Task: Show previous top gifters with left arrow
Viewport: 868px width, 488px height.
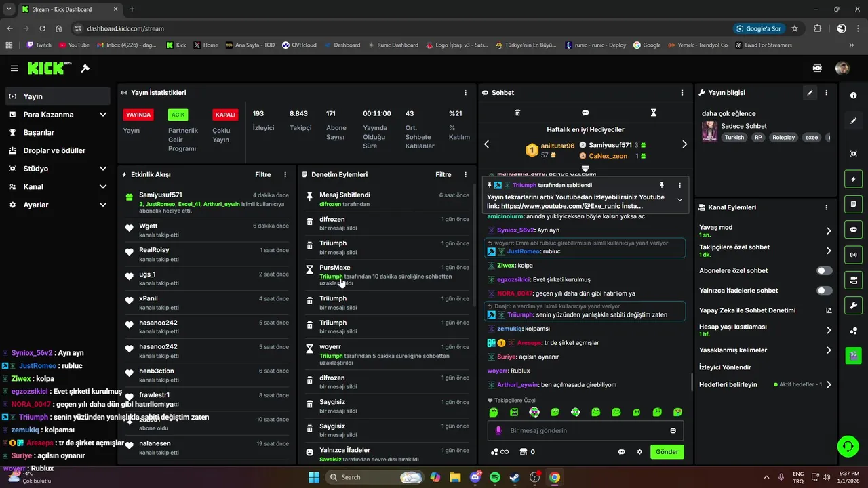Action: coord(486,144)
